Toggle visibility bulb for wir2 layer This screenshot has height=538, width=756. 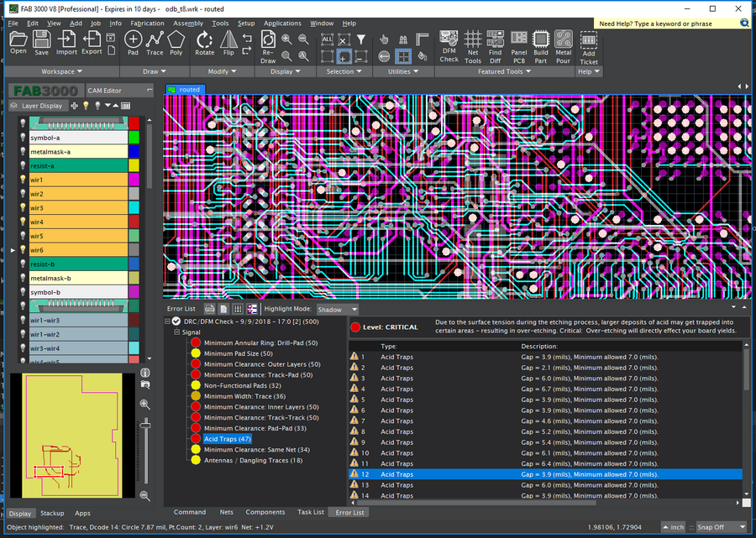[23, 194]
